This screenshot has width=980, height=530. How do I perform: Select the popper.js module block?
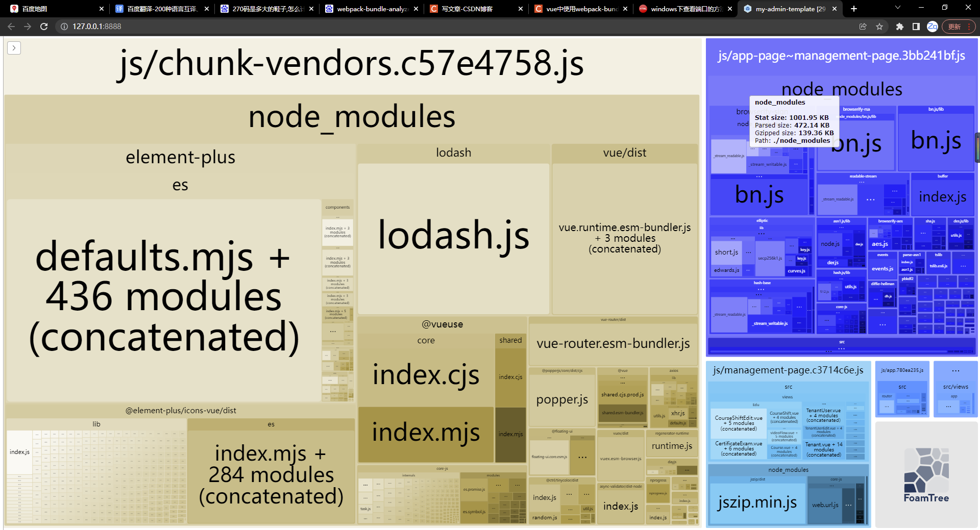(562, 400)
